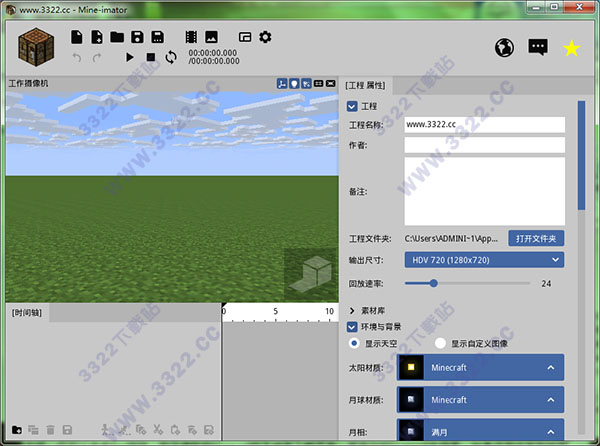Image resolution: width=600 pixels, height=446 pixels.
Task: Stop the animation playback
Action: pyautogui.click(x=151, y=57)
